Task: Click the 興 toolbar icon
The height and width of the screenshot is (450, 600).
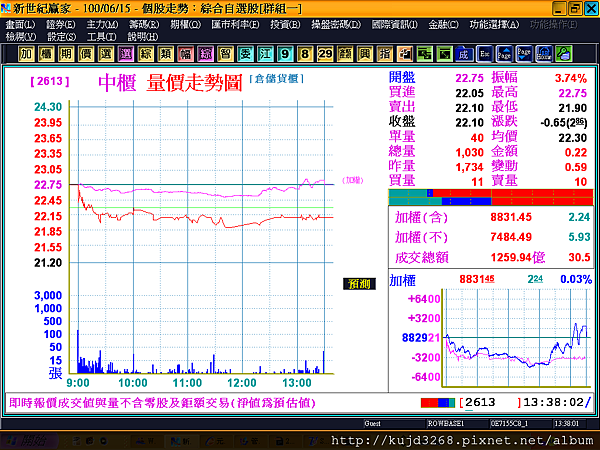Action: coord(365,54)
